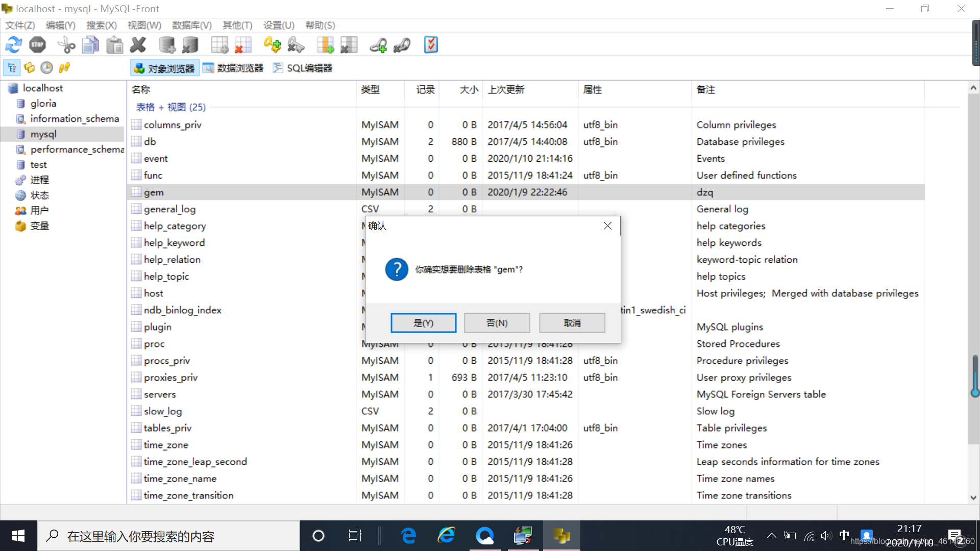
Task: Click the Add key icon
Action: tap(272, 45)
